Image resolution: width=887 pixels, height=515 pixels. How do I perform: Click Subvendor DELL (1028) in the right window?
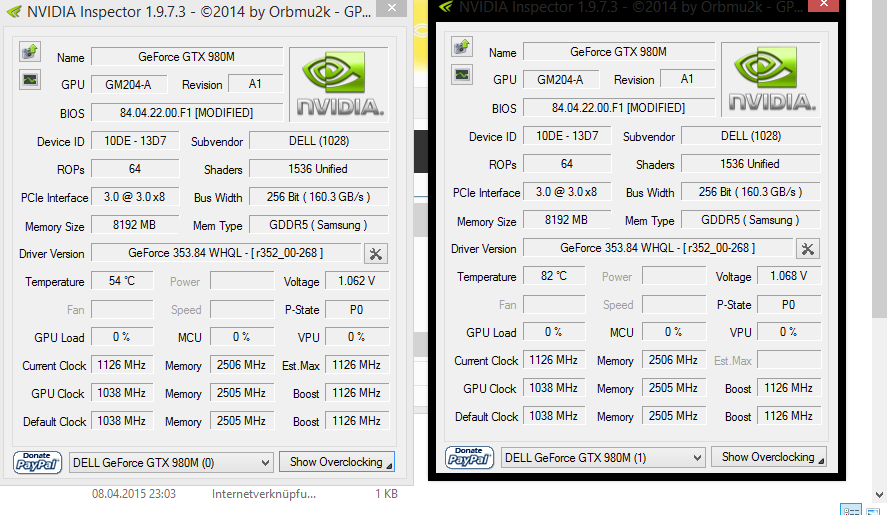[751, 136]
